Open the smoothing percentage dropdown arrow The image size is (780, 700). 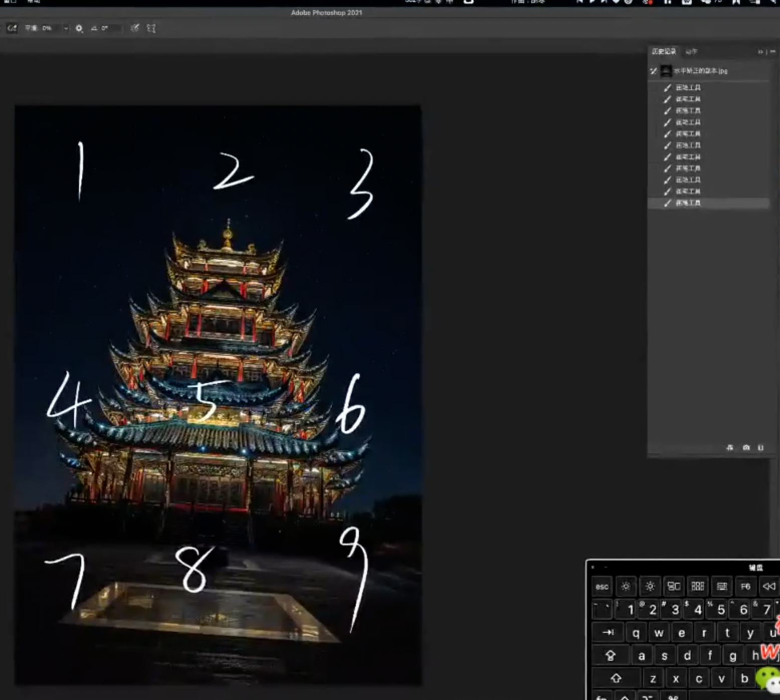coord(66,29)
